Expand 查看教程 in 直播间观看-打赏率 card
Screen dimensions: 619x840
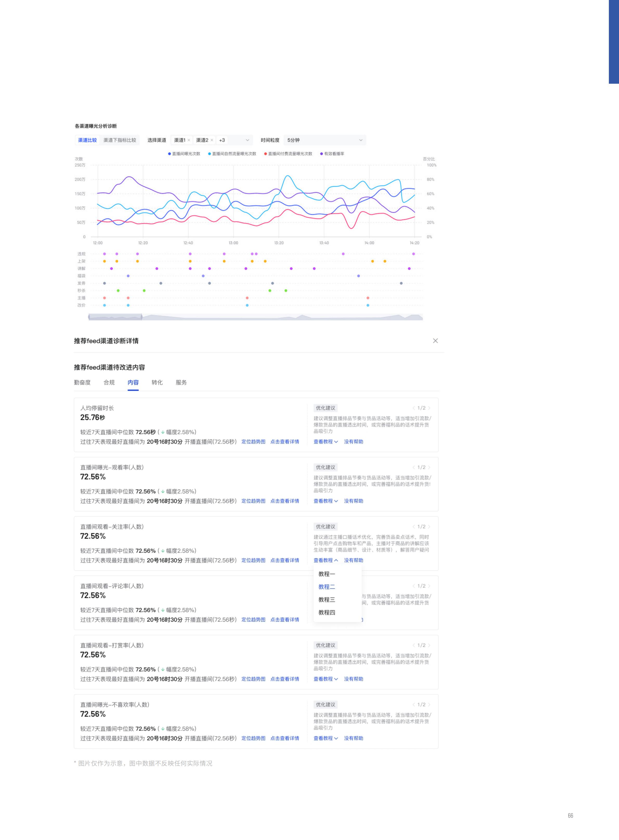pos(325,679)
